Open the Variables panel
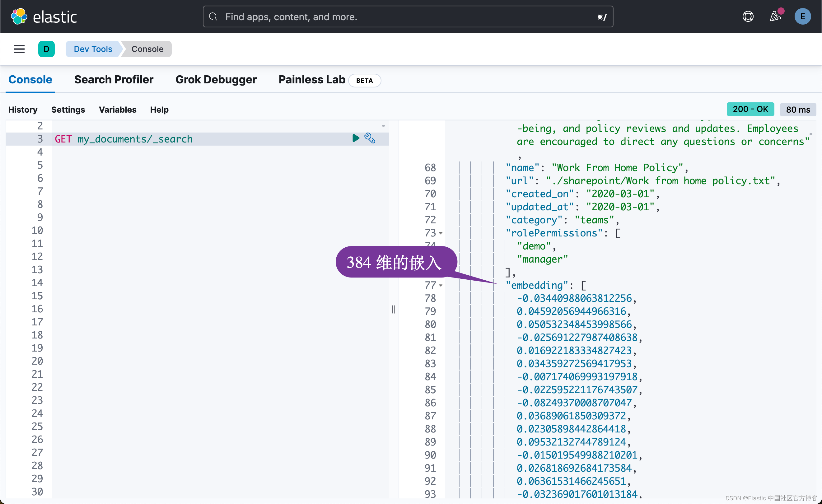Image resolution: width=822 pixels, height=504 pixels. [x=117, y=110]
